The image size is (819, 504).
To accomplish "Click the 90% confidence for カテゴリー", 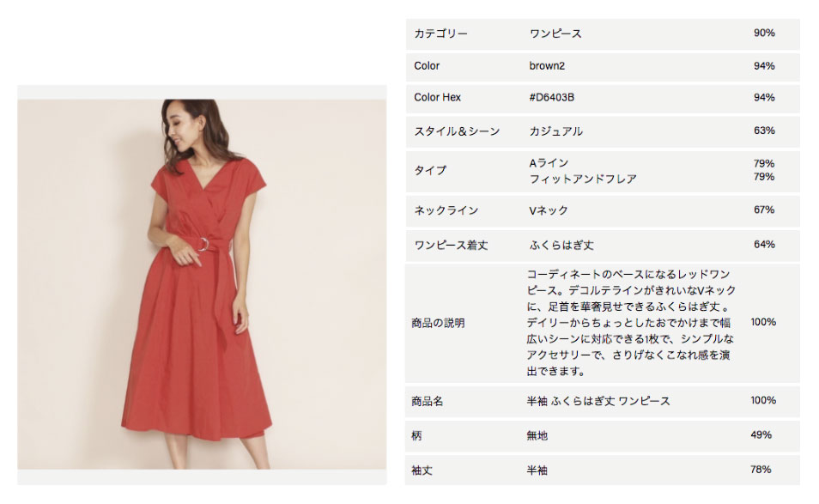I will (x=764, y=33).
